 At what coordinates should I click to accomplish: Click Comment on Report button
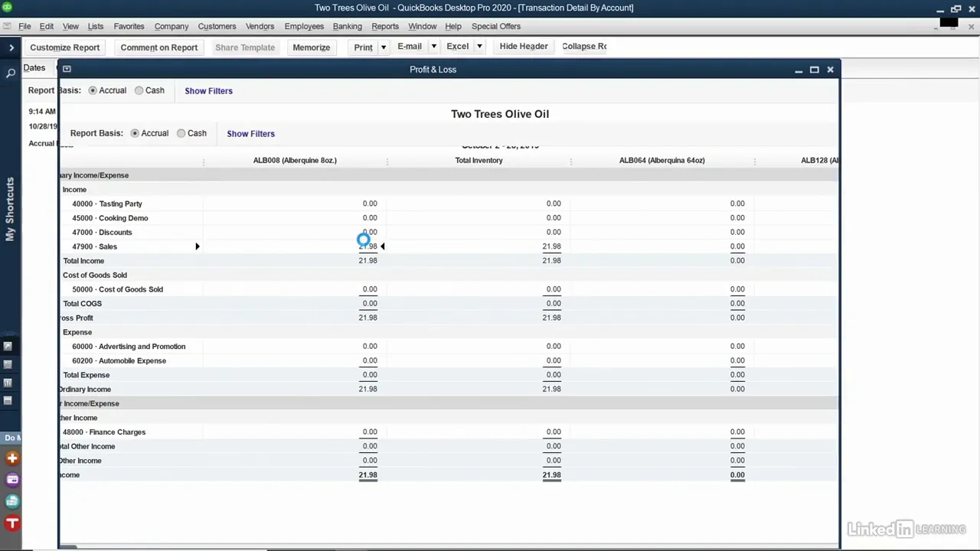[x=159, y=47]
